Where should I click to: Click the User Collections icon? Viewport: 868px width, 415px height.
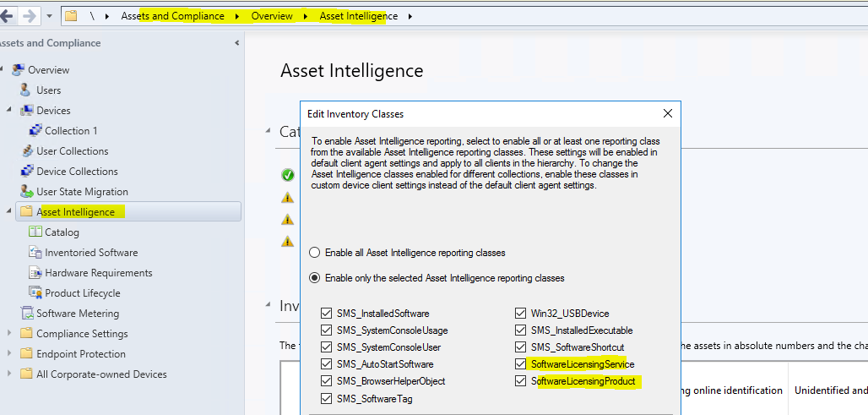tap(26, 150)
